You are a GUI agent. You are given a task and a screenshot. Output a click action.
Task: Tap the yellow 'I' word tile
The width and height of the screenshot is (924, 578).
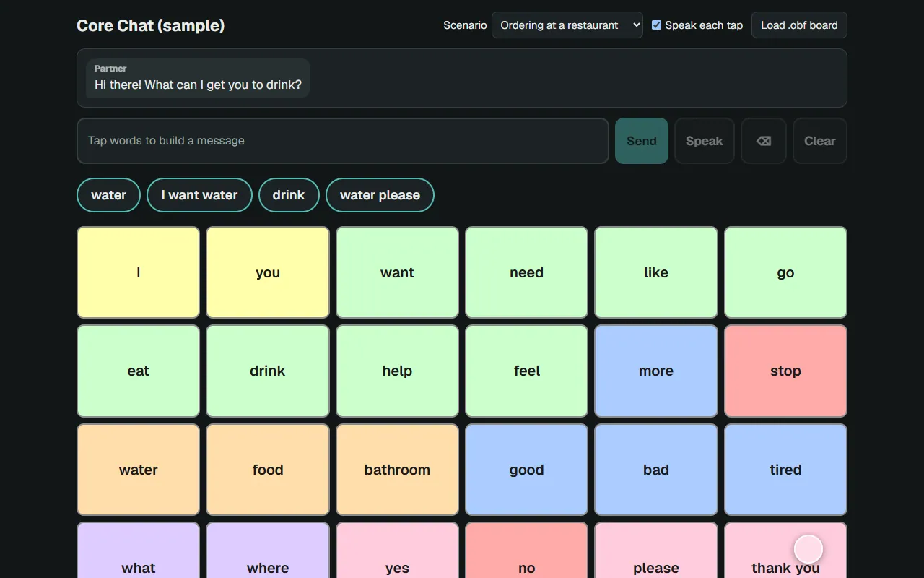click(x=138, y=272)
